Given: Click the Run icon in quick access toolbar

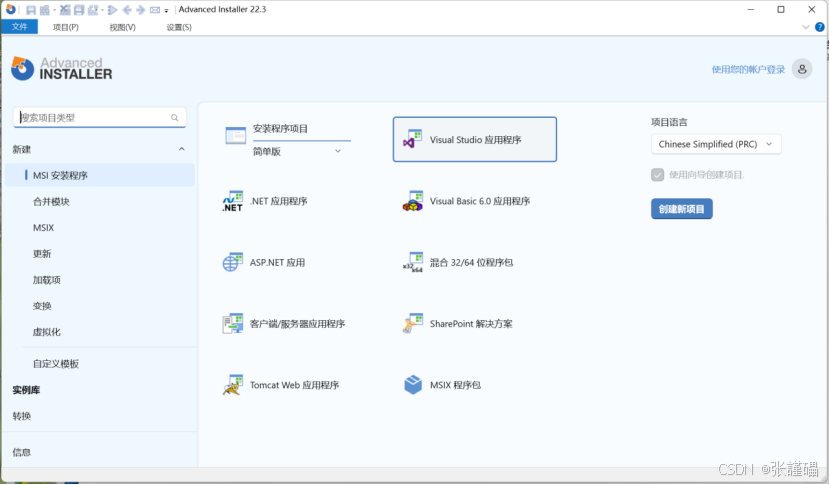Looking at the screenshot, I should click(112, 10).
